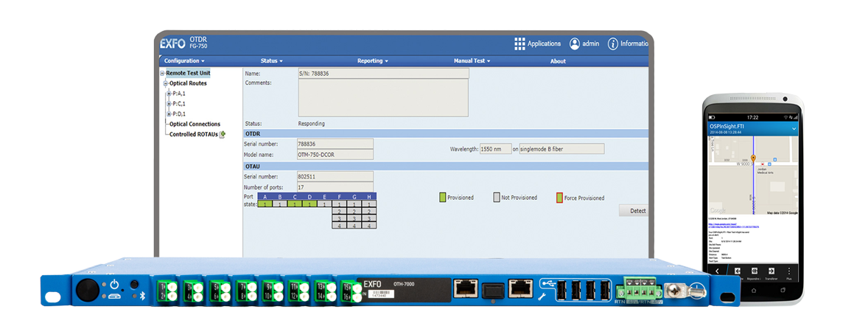Viewport: 868px width, 326px height.
Task: Tap the three-dot Plus menu on phone
Action: [x=788, y=271]
